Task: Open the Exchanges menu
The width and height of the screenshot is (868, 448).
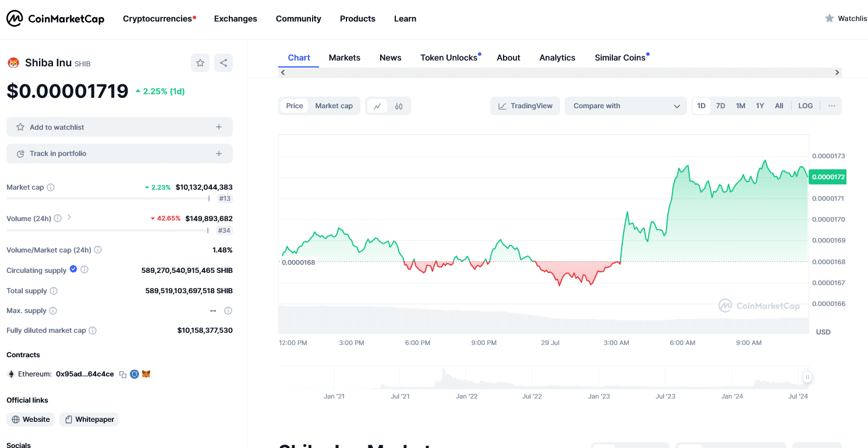Action: coord(235,19)
